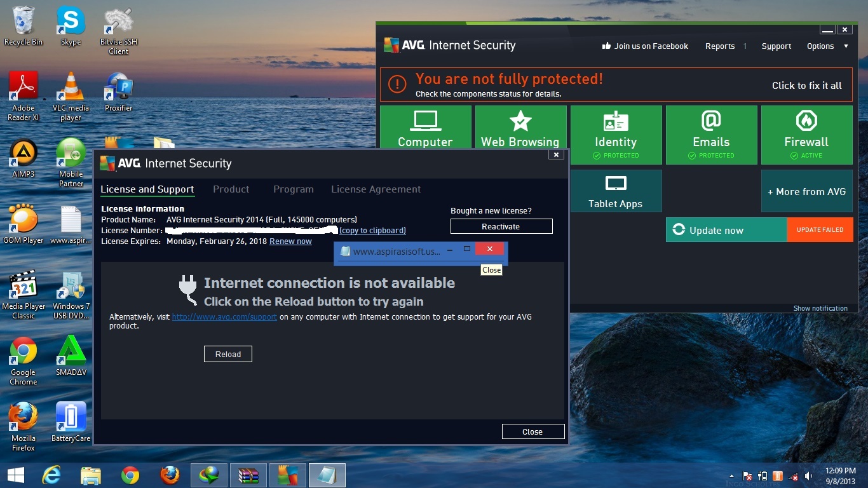
Task: Open the Action Center flag tray icon
Action: [x=748, y=475]
